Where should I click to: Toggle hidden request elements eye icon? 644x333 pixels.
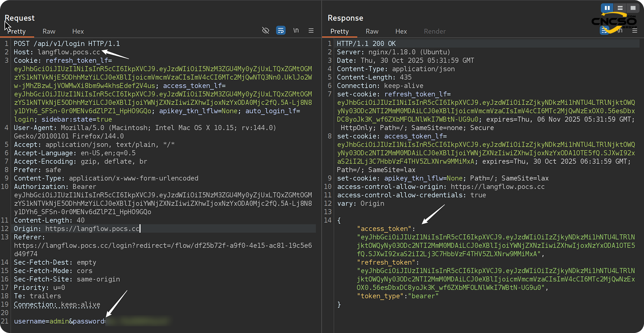(265, 31)
